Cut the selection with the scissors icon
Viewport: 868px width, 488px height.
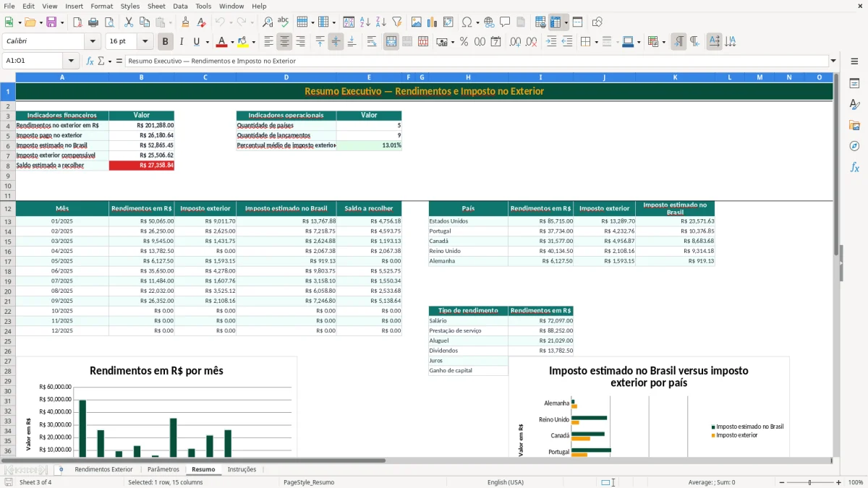pos(128,22)
